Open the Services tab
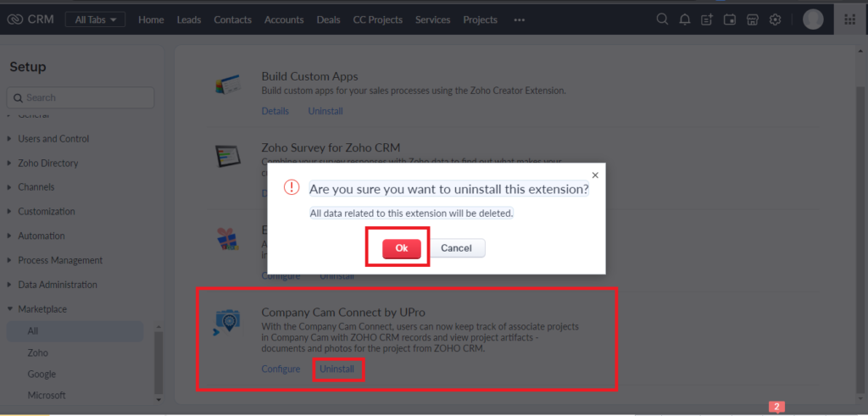Viewport: 868px width, 416px height. 432,20
